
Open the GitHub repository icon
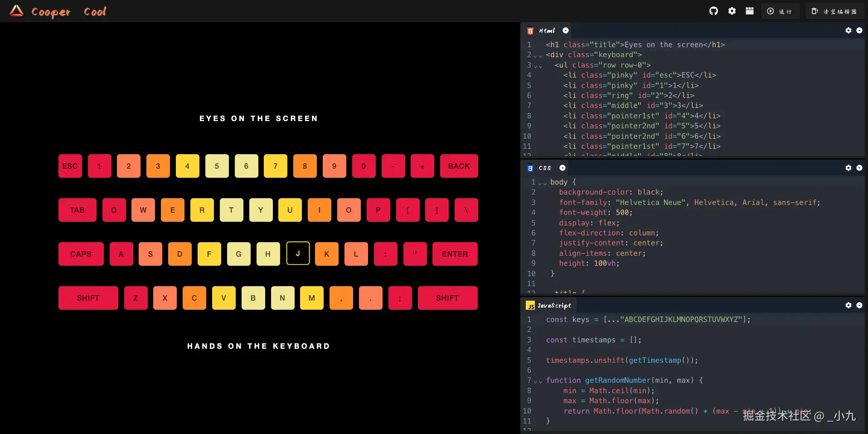[713, 11]
